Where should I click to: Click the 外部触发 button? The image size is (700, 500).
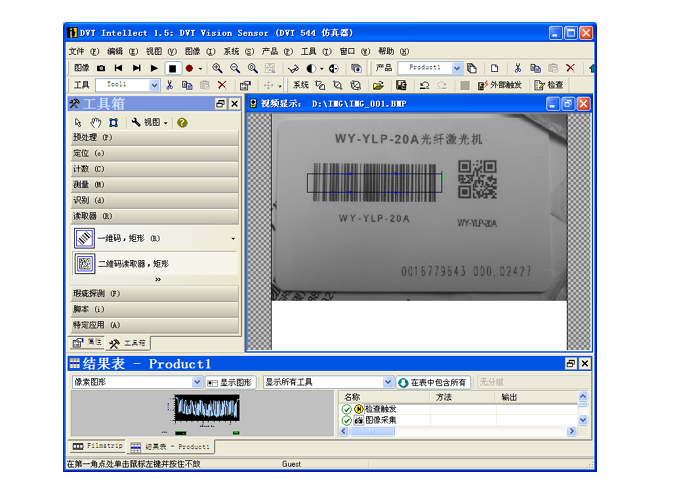pyautogui.click(x=501, y=85)
